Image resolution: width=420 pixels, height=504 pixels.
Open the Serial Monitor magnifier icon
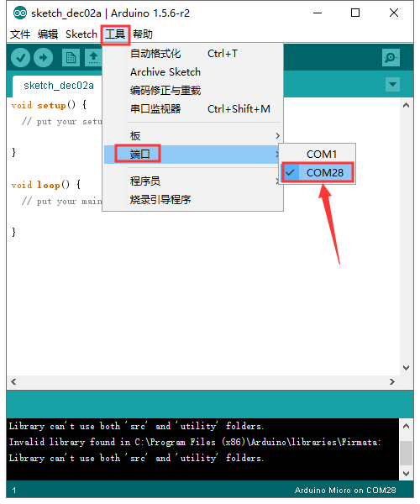point(391,58)
